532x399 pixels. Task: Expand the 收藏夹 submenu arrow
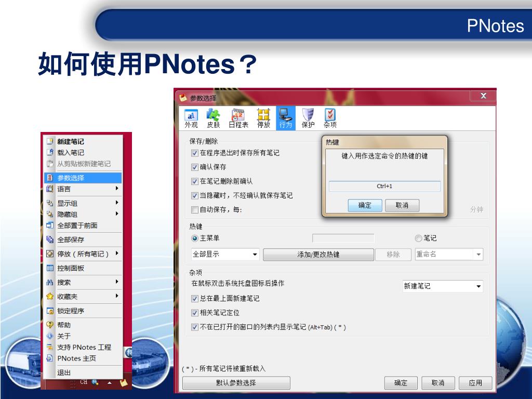point(117,296)
